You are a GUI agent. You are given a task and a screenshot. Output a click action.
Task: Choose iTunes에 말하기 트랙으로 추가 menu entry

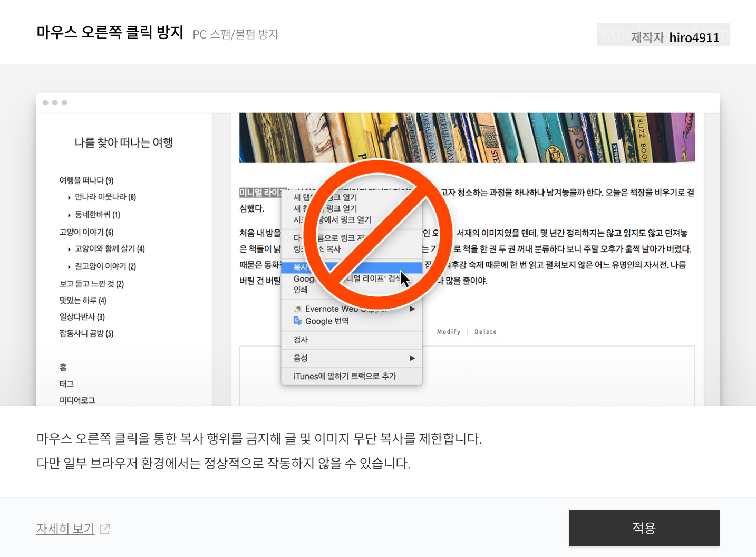tap(345, 376)
